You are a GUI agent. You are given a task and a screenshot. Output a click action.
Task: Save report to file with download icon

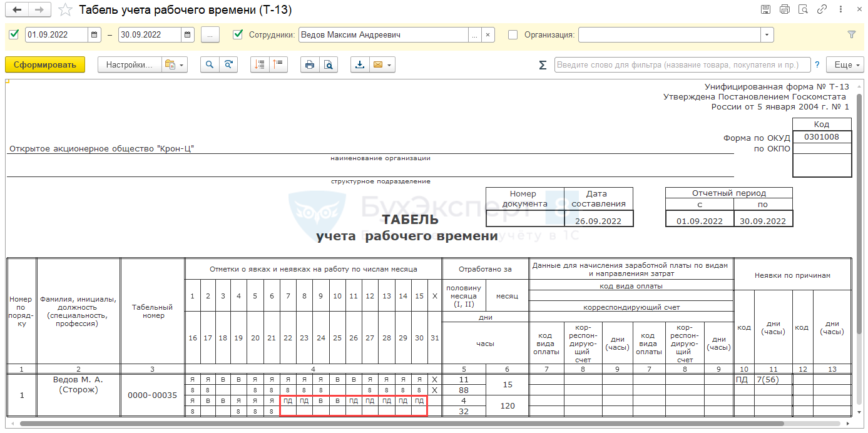tap(360, 64)
